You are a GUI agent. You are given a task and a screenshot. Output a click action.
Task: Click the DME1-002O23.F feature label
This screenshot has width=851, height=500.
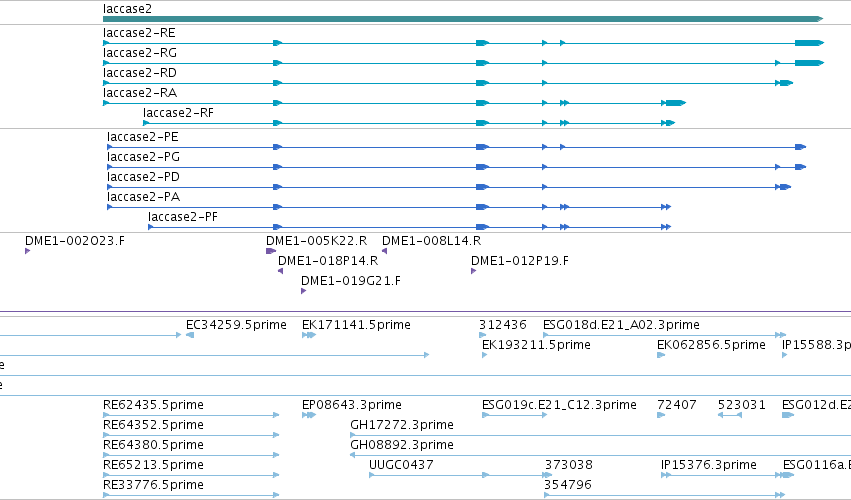click(75, 241)
